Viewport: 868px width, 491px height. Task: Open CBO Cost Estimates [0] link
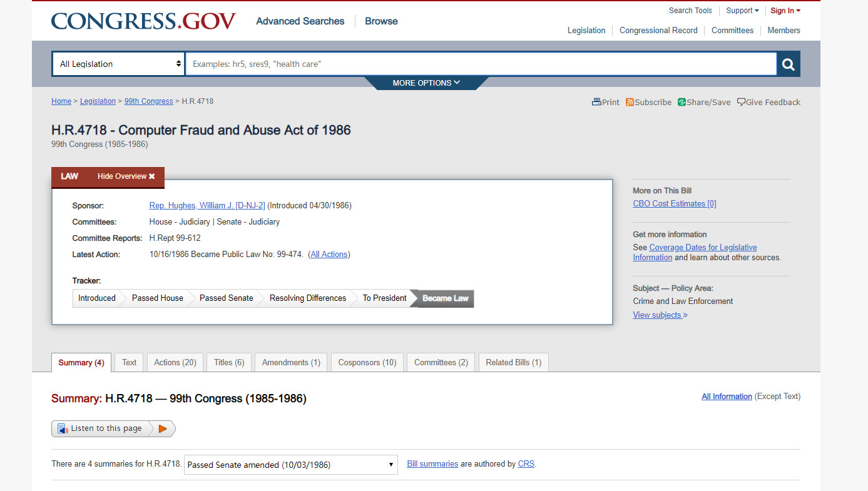tap(675, 204)
